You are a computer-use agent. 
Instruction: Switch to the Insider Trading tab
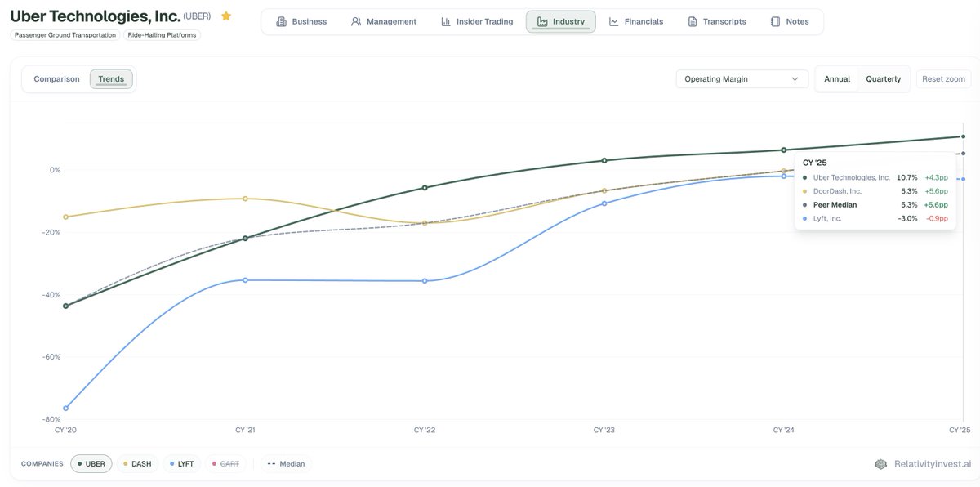(477, 21)
